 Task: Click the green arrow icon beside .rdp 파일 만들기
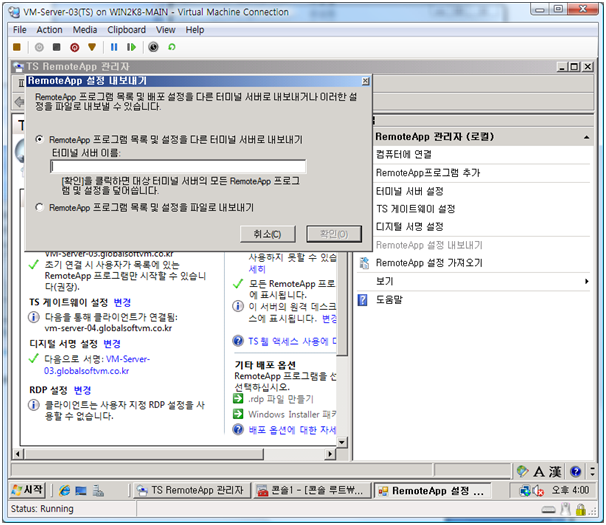click(x=238, y=399)
